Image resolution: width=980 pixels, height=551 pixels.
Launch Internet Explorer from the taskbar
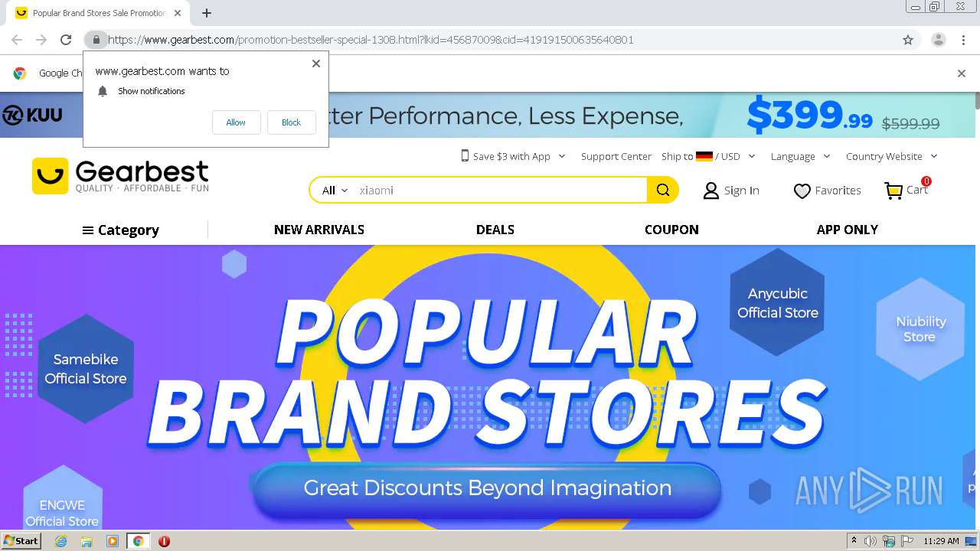point(60,541)
